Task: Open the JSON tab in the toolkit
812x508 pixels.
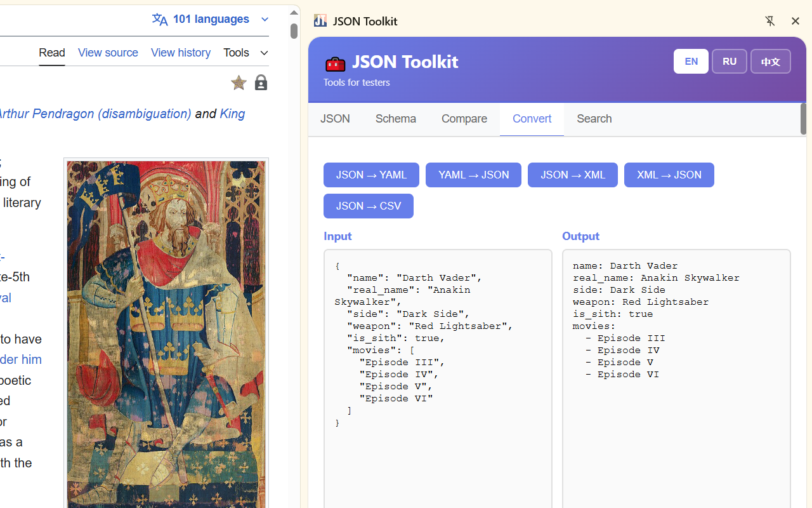Action: click(x=335, y=119)
